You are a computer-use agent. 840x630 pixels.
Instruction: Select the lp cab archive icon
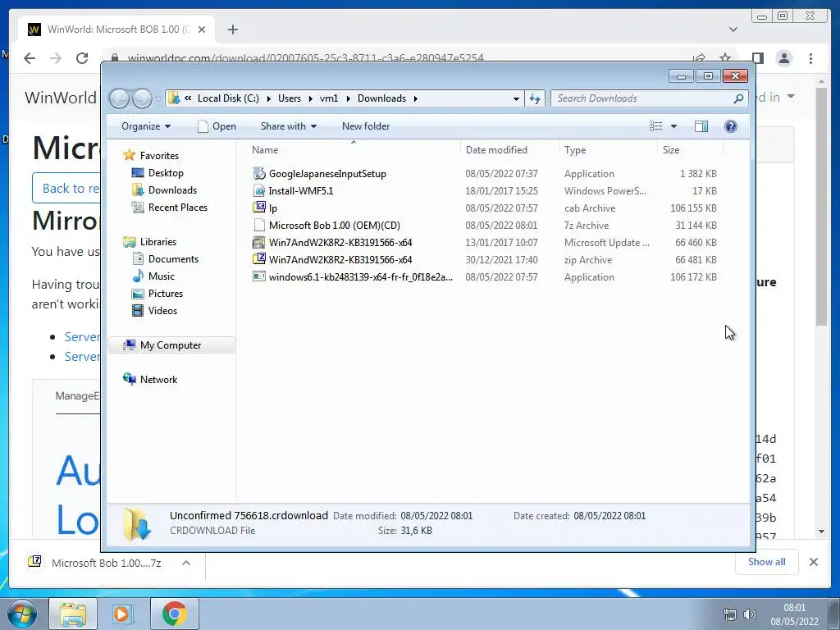(259, 208)
